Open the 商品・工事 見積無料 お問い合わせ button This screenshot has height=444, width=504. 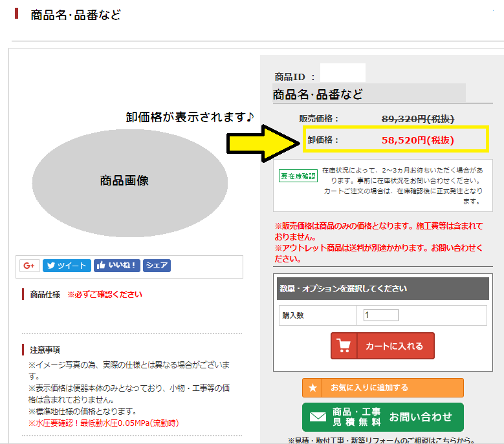tap(382, 417)
